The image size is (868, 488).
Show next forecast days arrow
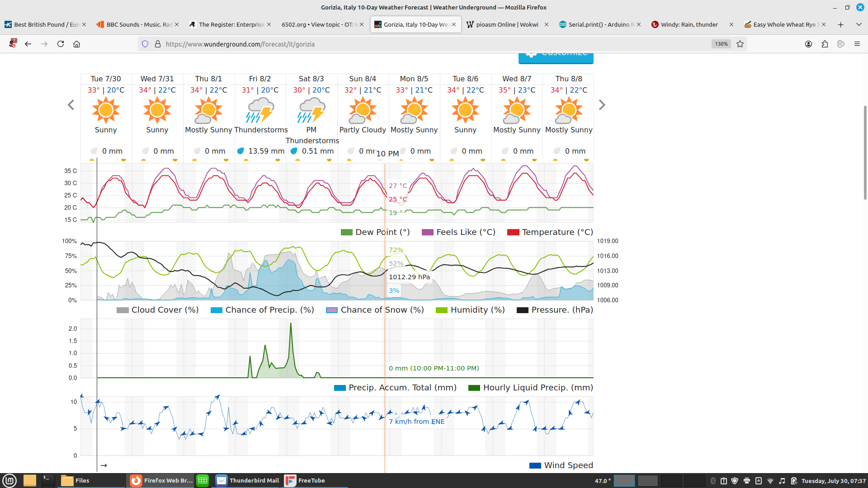pyautogui.click(x=602, y=105)
